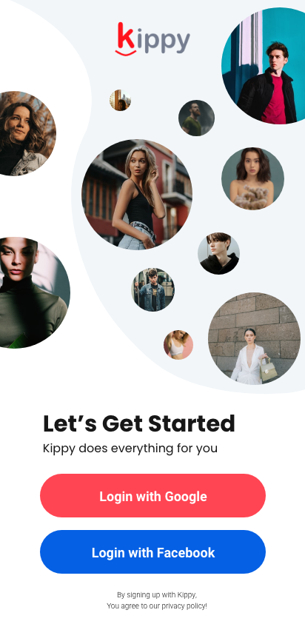The width and height of the screenshot is (305, 644).
Task: Open the blonde woman in black top photo
Action: point(137,194)
